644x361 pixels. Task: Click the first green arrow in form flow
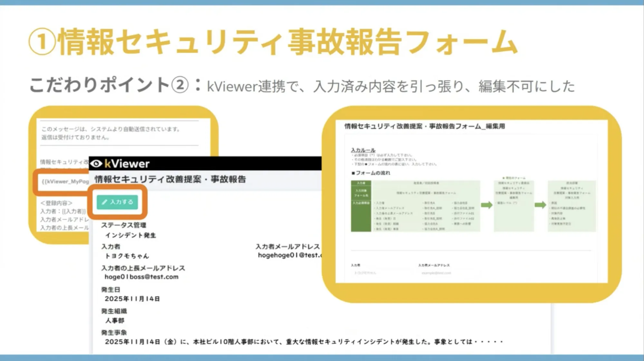[x=486, y=205]
